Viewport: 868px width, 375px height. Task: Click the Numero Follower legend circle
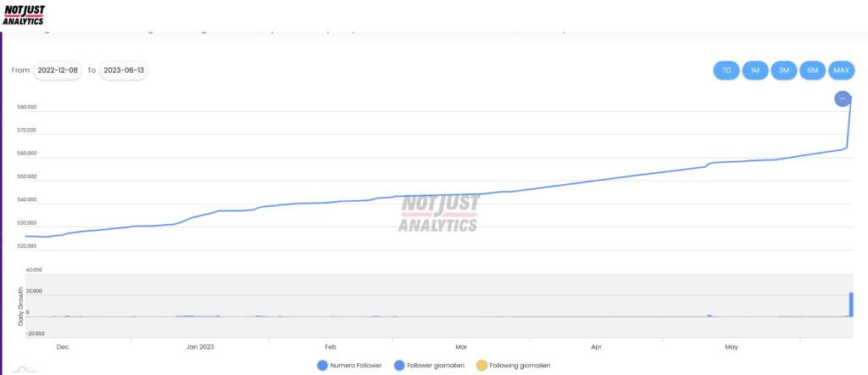322,365
